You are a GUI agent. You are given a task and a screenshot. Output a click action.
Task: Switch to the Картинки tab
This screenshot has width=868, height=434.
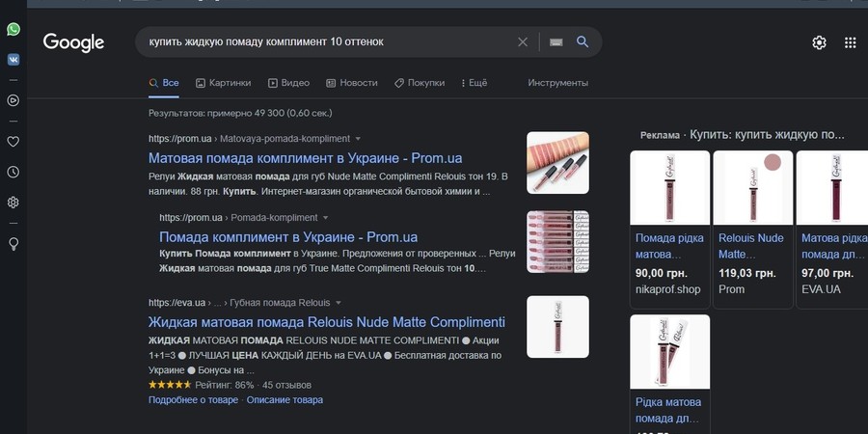click(x=223, y=83)
